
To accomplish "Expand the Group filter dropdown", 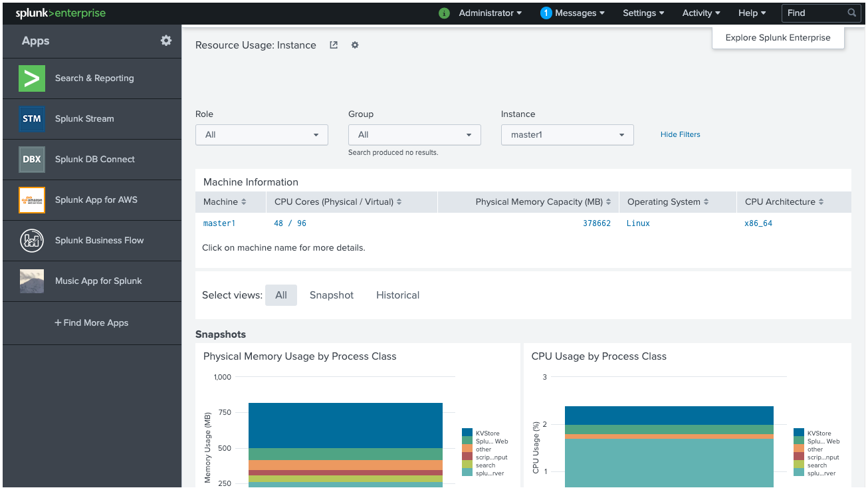I will point(414,134).
